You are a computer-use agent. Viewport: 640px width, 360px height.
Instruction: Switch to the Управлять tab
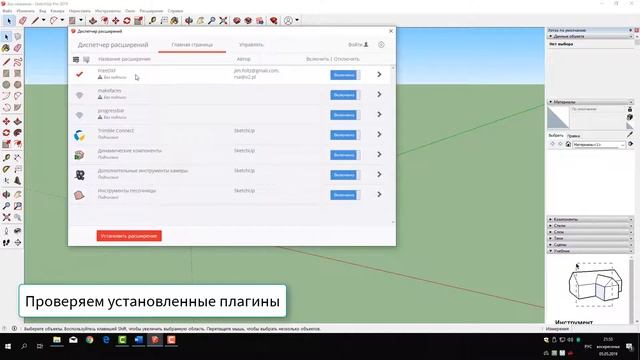251,44
